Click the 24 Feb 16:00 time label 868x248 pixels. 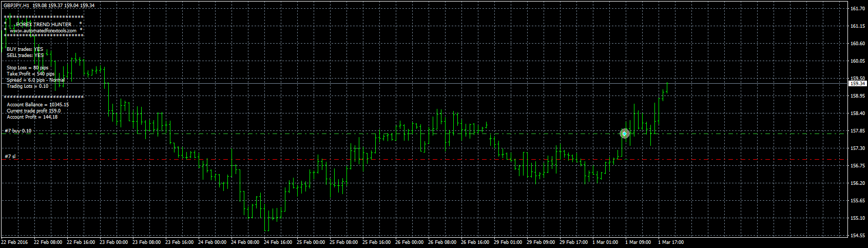click(278, 242)
